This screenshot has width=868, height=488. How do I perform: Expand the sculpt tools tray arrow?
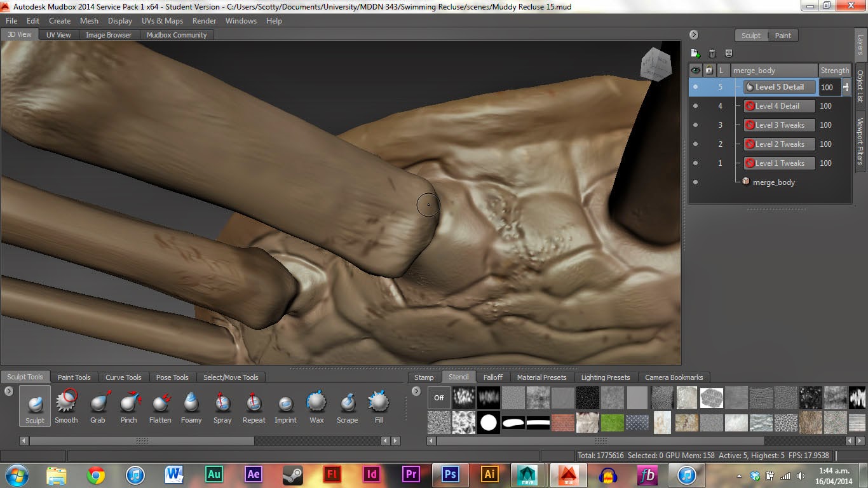(9, 391)
